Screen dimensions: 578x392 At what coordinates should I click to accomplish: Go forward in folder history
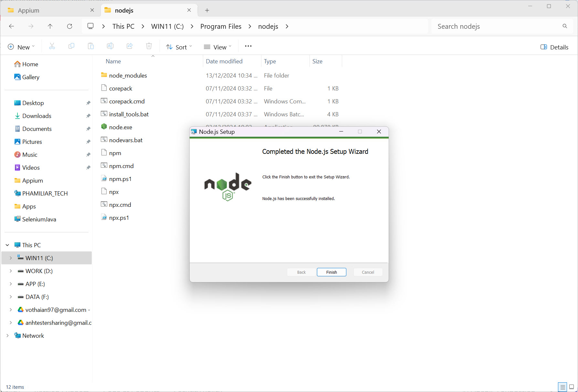31,26
